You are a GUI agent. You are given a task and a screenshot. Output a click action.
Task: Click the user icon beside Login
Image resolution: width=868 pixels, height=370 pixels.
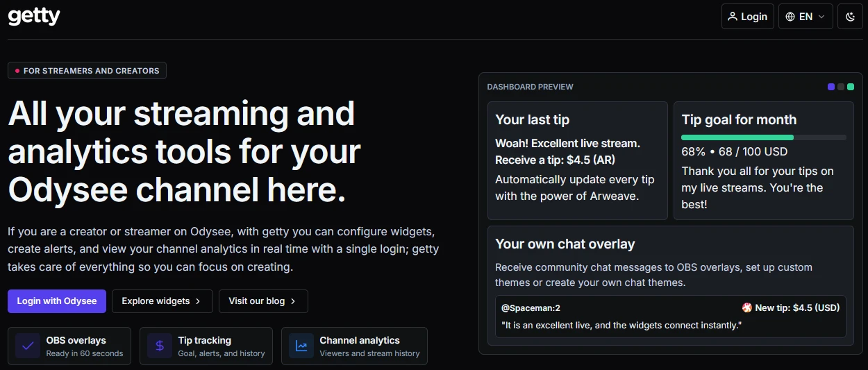click(x=733, y=17)
